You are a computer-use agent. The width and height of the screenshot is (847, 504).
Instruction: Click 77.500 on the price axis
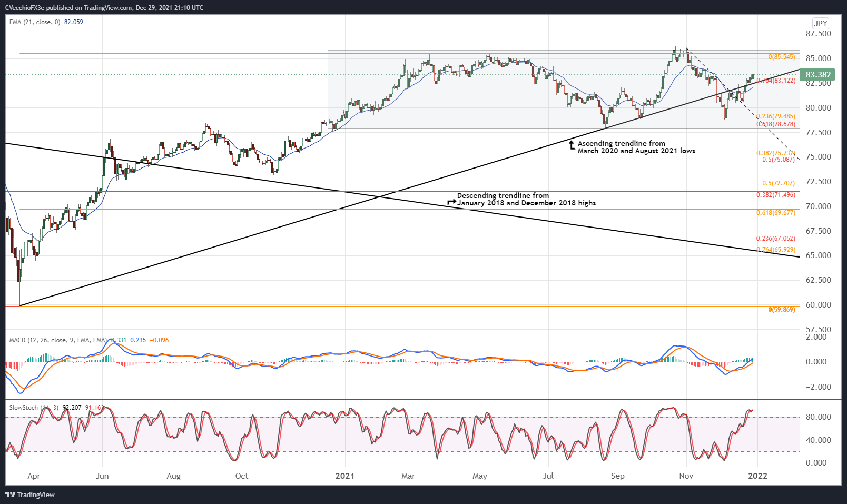pos(818,133)
